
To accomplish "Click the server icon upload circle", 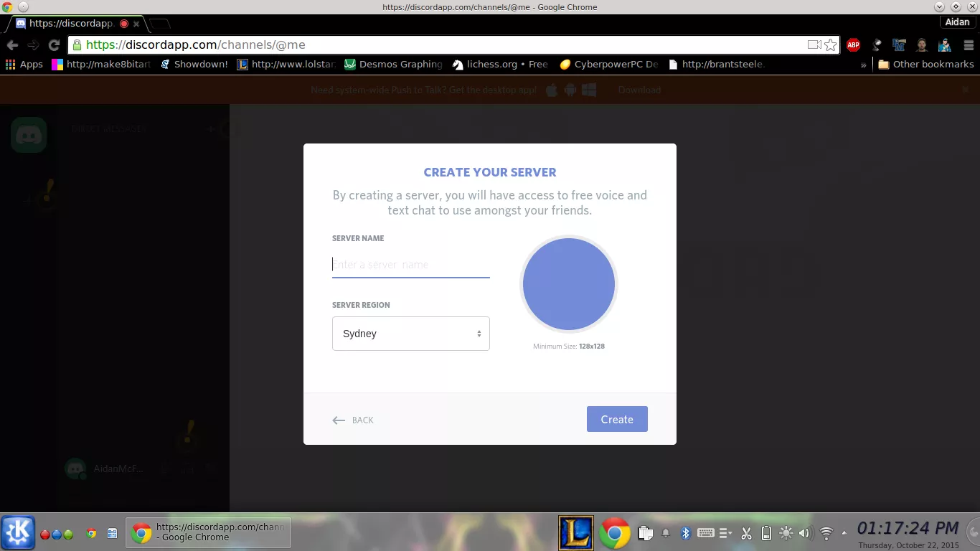I will (x=568, y=284).
